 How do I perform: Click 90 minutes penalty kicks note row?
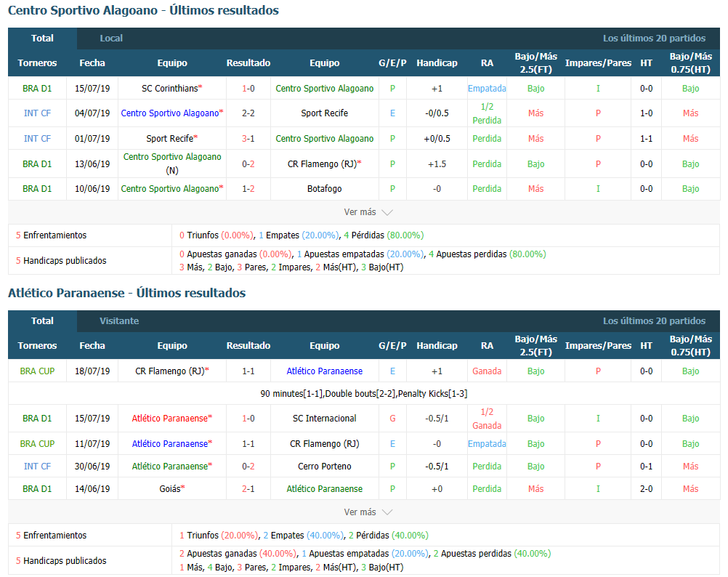tap(364, 394)
